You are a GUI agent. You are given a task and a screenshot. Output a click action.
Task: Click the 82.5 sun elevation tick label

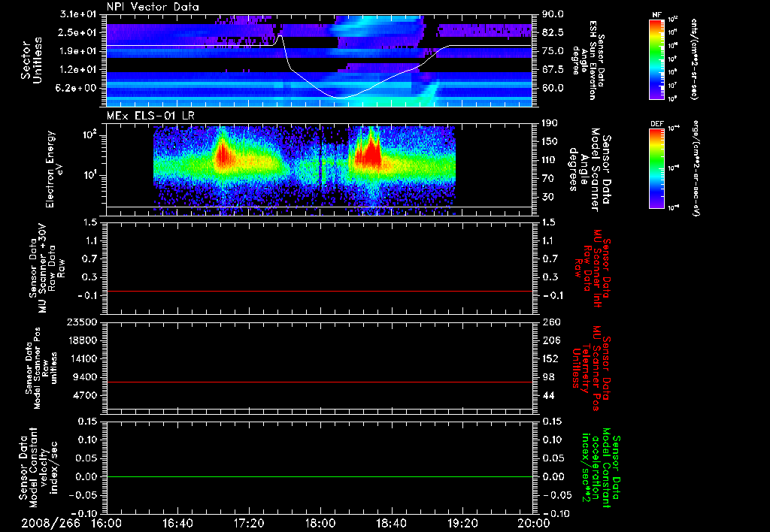coord(553,32)
